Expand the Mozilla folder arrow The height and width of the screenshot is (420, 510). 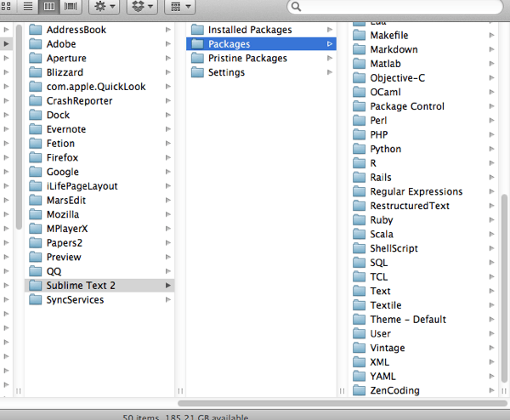[x=167, y=214]
